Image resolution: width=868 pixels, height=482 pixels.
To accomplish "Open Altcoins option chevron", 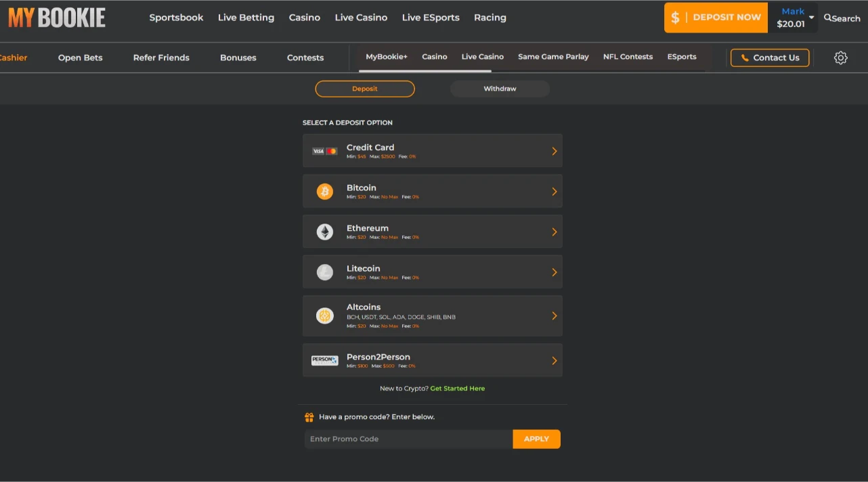I will click(x=554, y=315).
